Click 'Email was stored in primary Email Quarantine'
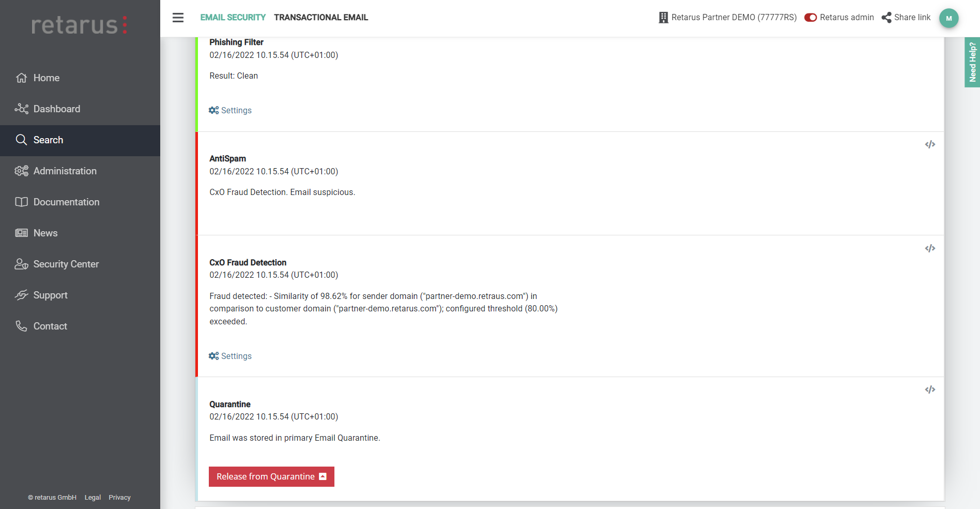Screen dimensions: 980x509 tap(295, 438)
